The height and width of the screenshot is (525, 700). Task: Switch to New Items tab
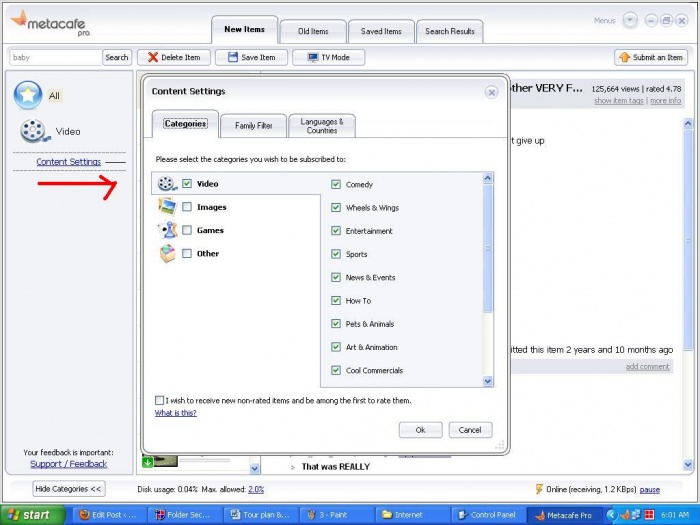coord(245,29)
